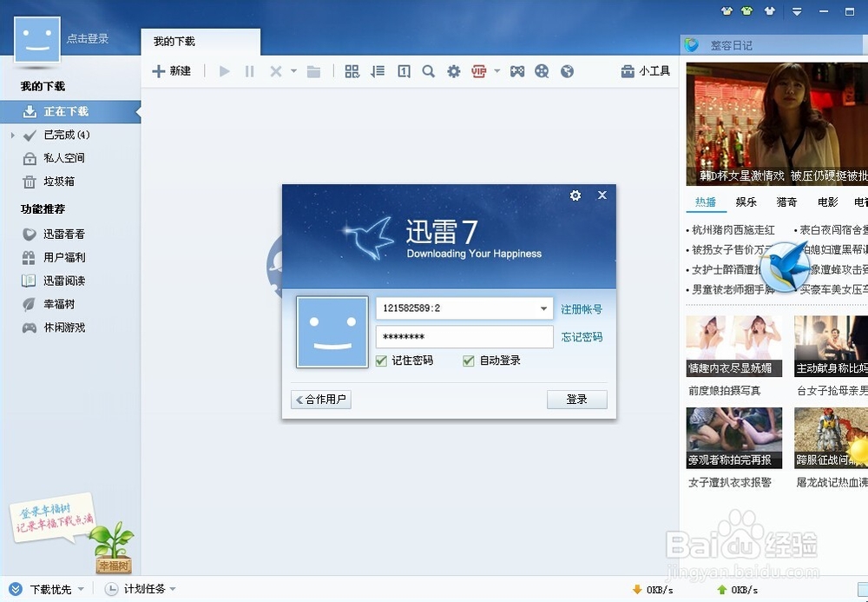Viewport: 868px width, 602px height.
Task: Switch to the 我的下载 tab
Action: (201, 42)
